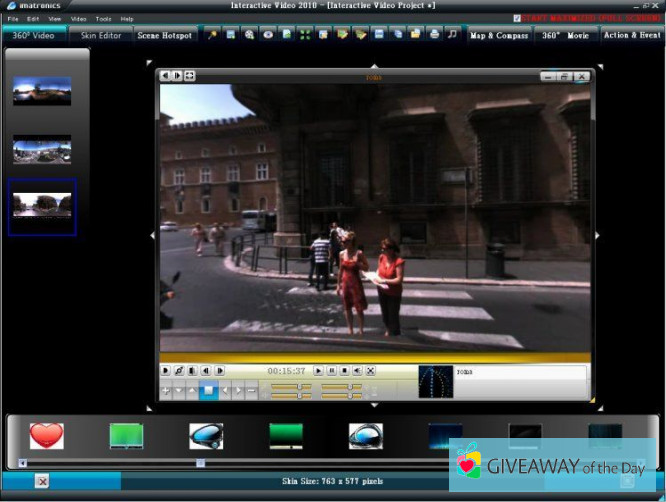Screen dimensions: 666x502
Task: Click the skin gallery horizontal scrollbar handle
Action: coord(200,463)
